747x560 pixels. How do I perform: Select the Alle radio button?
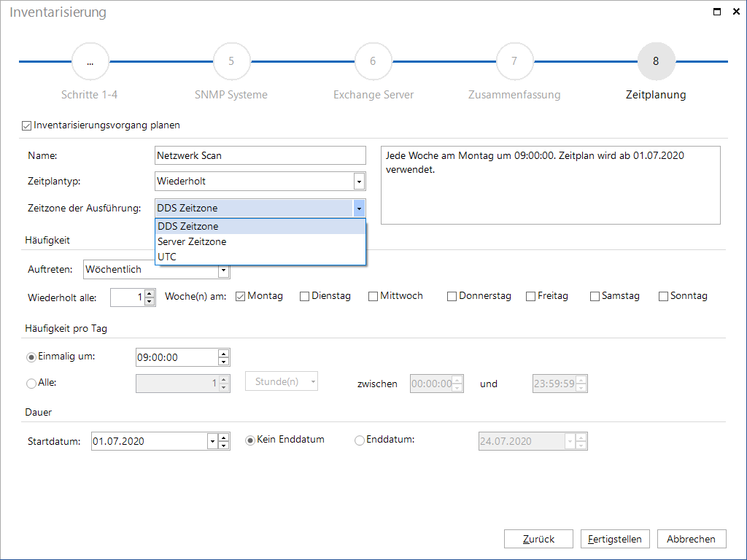pos(31,384)
